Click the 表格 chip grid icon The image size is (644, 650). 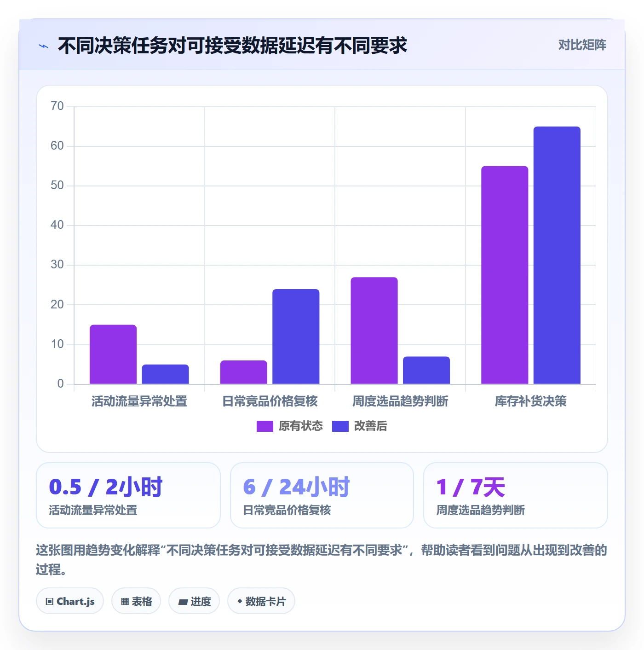pos(125,602)
